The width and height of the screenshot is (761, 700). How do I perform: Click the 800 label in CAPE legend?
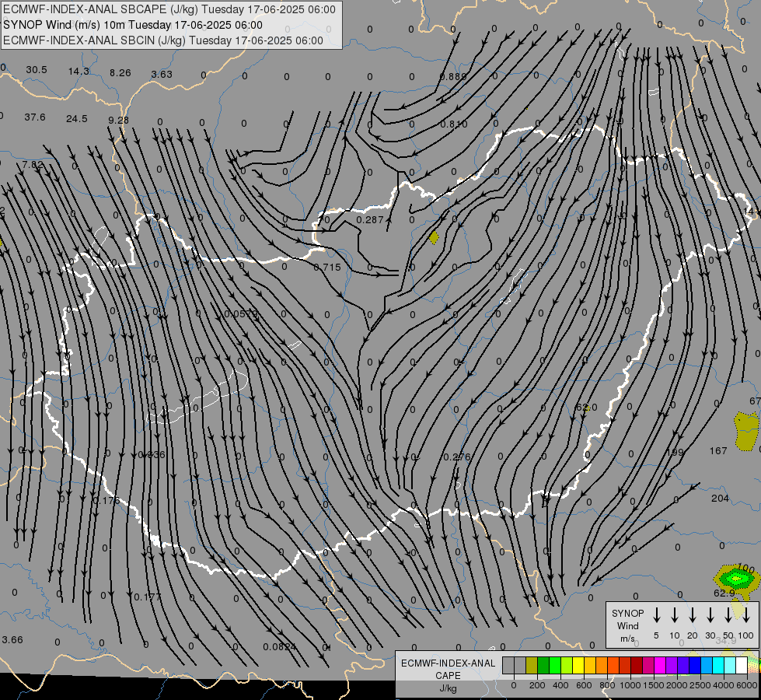pos(607,685)
